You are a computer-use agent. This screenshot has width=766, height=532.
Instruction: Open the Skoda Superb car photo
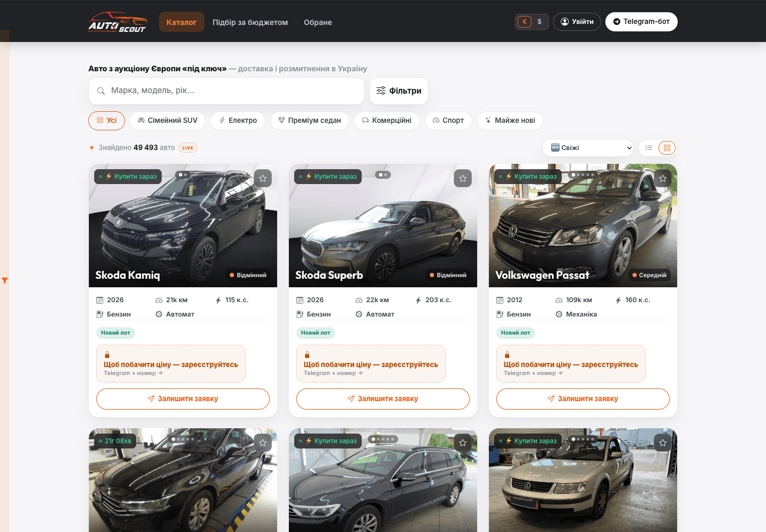coord(383,226)
